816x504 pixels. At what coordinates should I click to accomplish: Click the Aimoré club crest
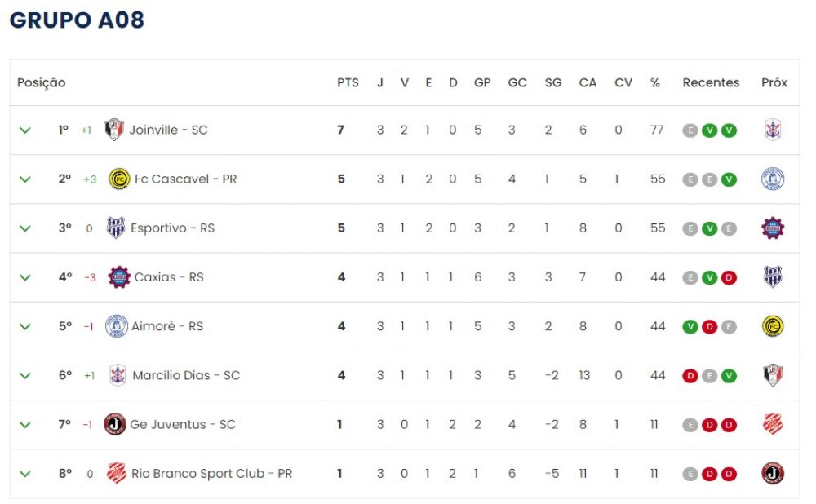116,326
